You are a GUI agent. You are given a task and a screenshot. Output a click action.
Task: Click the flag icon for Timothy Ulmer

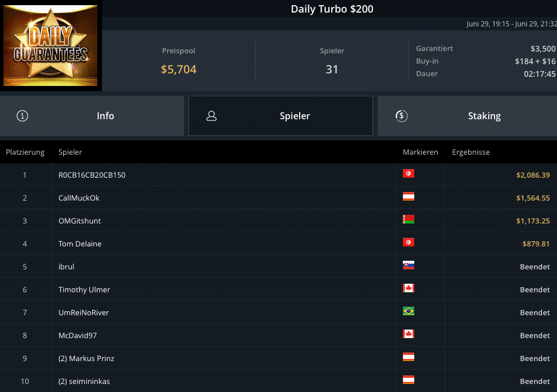pyautogui.click(x=409, y=288)
